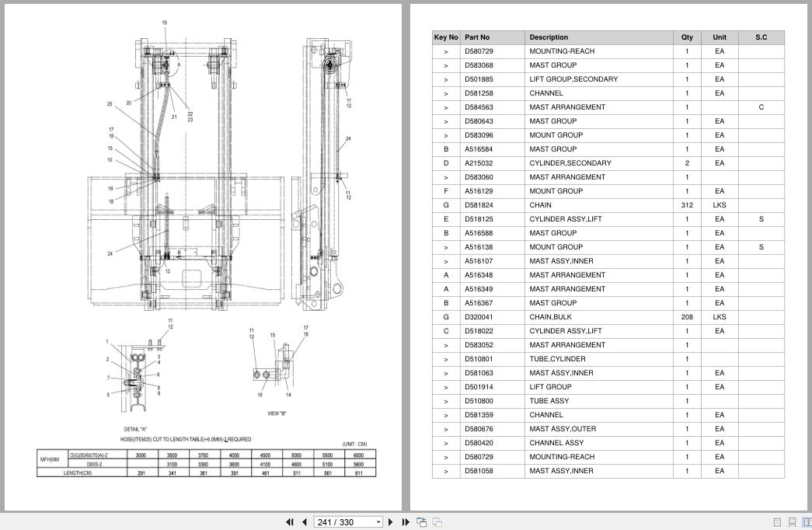The image size is (812, 530).
Task: Jump to the last page
Action: (x=406, y=522)
